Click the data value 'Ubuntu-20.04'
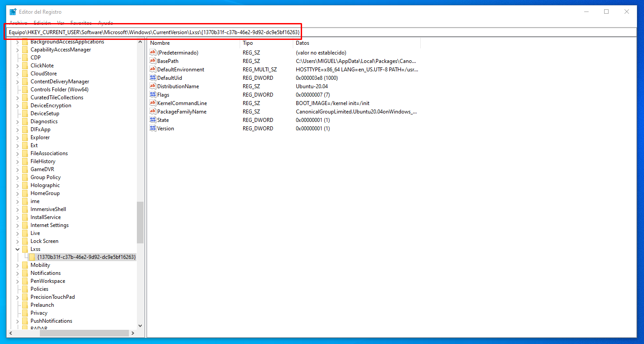 [x=312, y=86]
